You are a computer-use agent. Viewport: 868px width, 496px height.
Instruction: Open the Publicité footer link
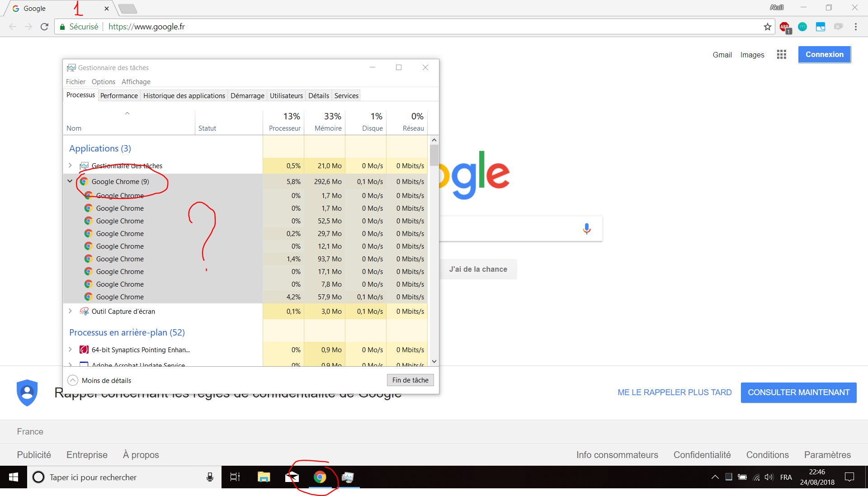(x=34, y=455)
